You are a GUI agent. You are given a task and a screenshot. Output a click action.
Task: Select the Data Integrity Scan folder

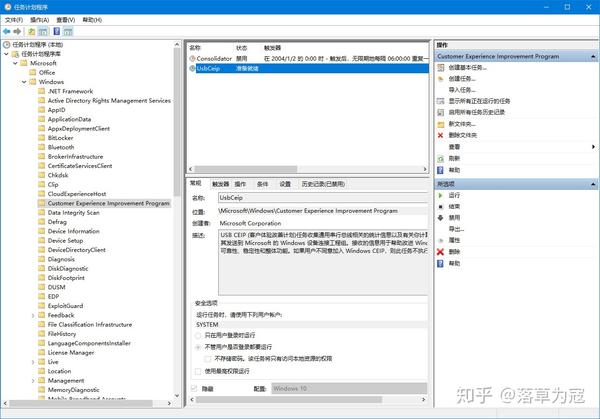73,213
